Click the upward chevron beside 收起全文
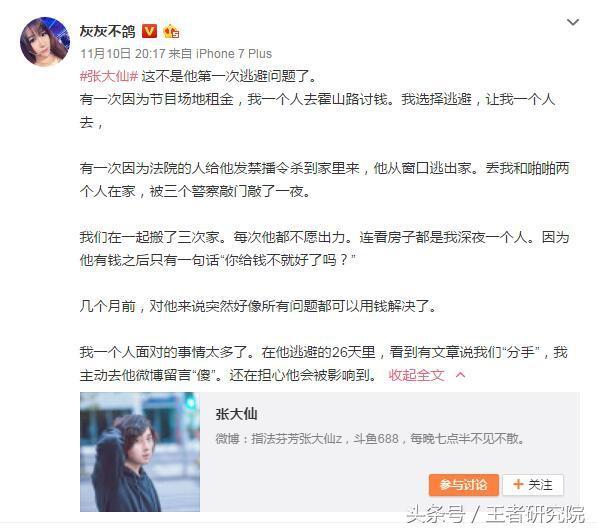Screen dimensions: 597x531 (x=460, y=375)
